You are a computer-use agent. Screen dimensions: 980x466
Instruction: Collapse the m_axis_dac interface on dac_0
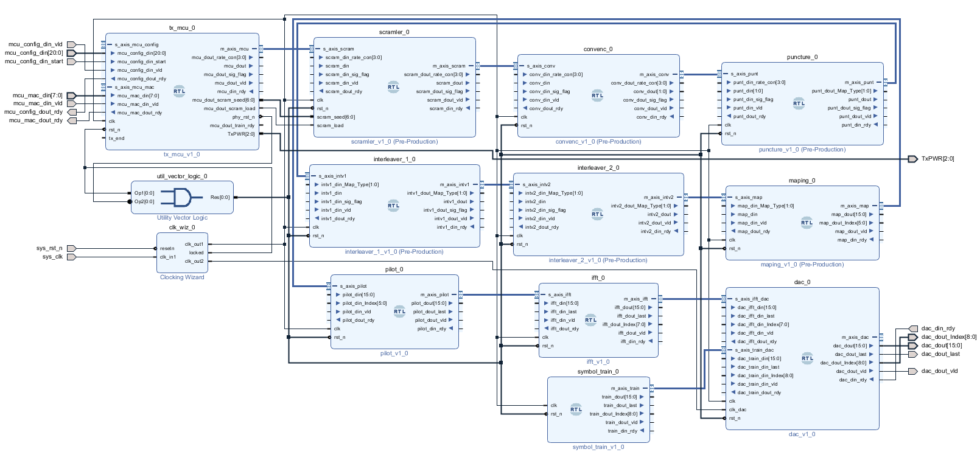(875, 337)
